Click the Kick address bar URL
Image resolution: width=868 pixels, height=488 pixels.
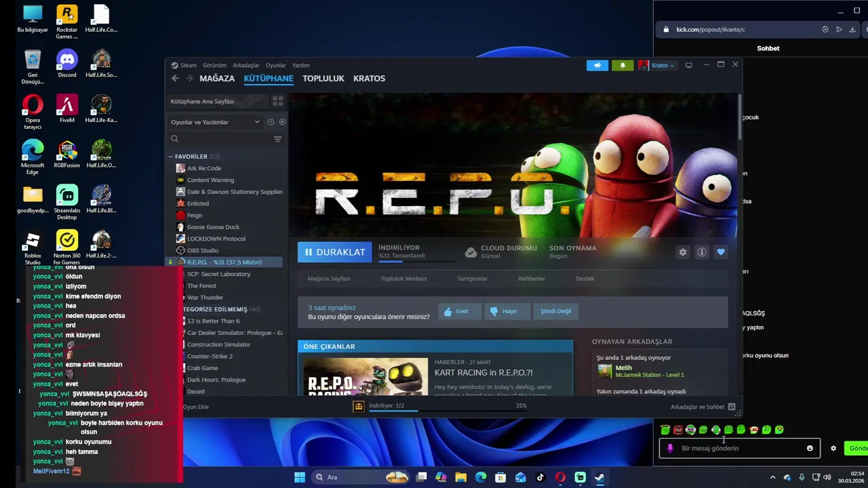coord(711,29)
